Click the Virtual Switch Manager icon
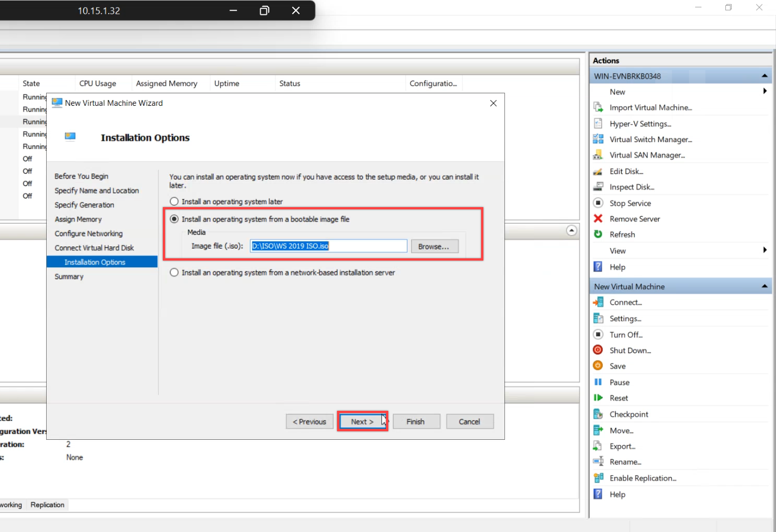 (598, 139)
